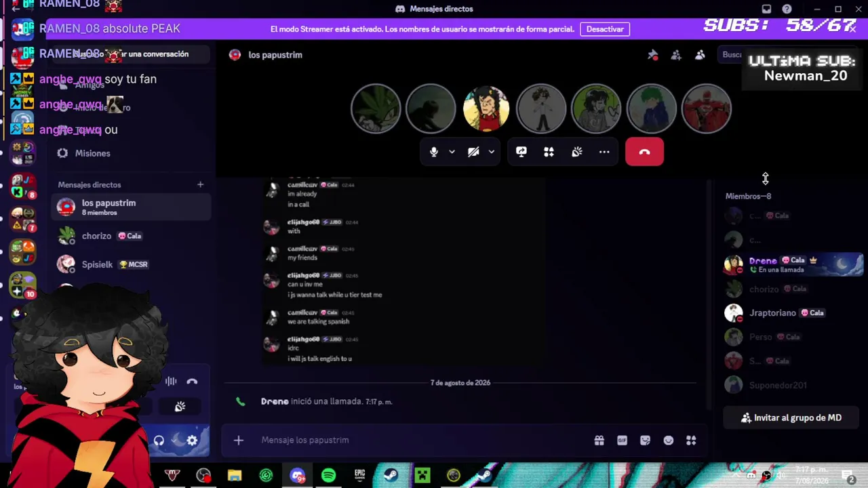Open the Help icon in title bar
Screen dimensions: 868x488
point(787,9)
